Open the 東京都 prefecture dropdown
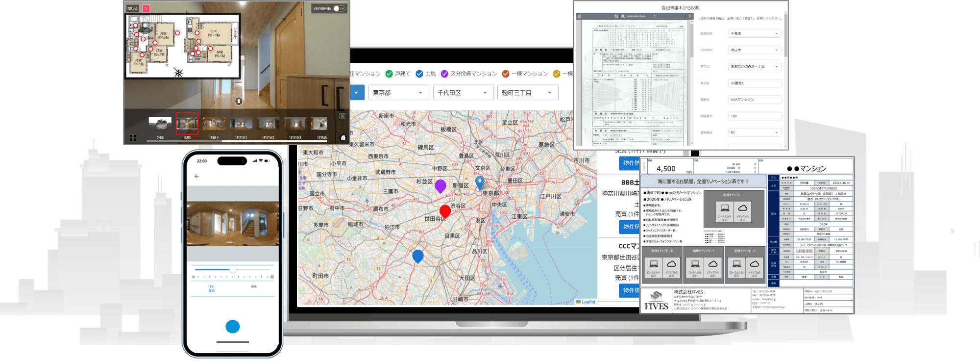This screenshot has height=364, width=980. coord(398,93)
